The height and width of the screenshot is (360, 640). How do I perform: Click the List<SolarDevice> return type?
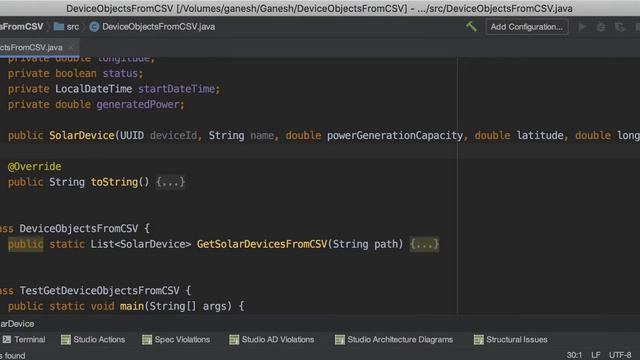(141, 244)
